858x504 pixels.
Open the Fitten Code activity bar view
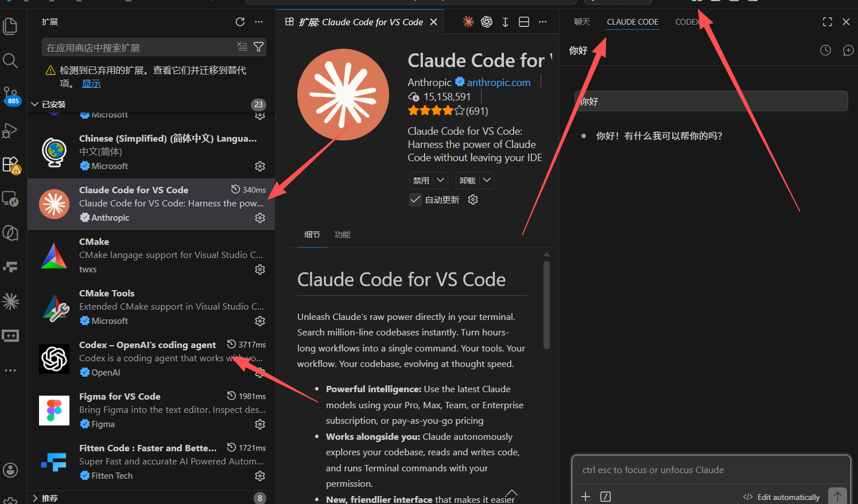pyautogui.click(x=10, y=267)
